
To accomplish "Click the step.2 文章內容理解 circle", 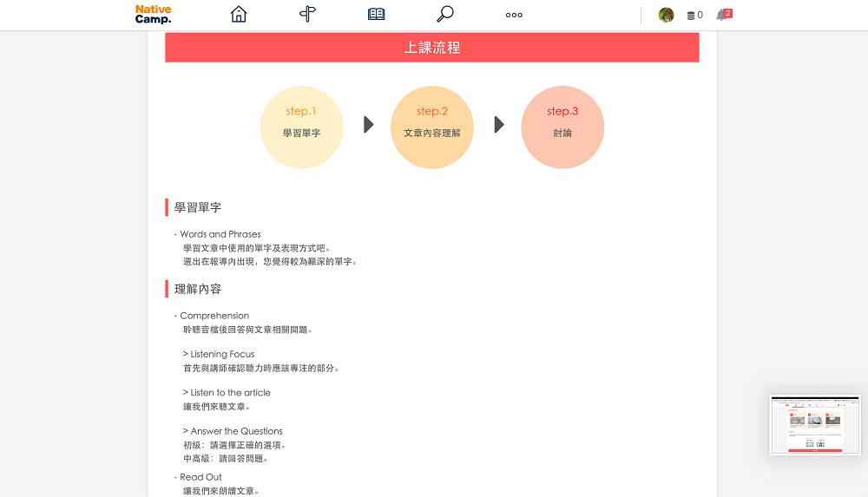I will coord(432,128).
